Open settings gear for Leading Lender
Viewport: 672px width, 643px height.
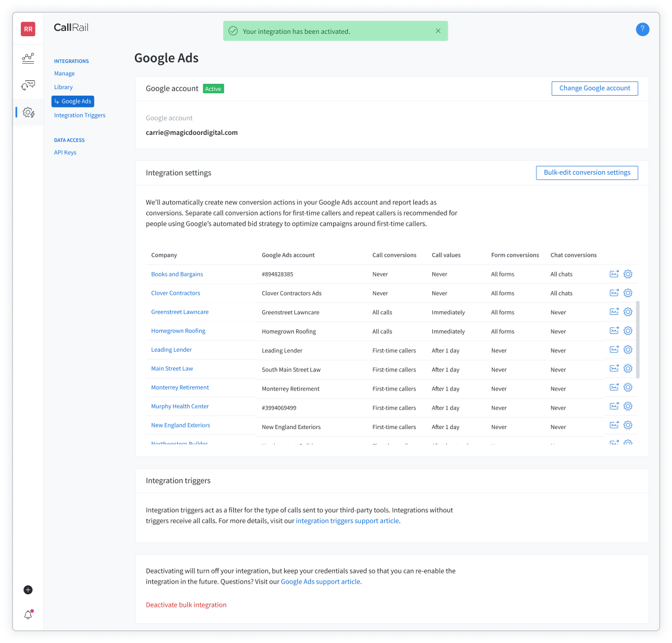click(x=628, y=349)
